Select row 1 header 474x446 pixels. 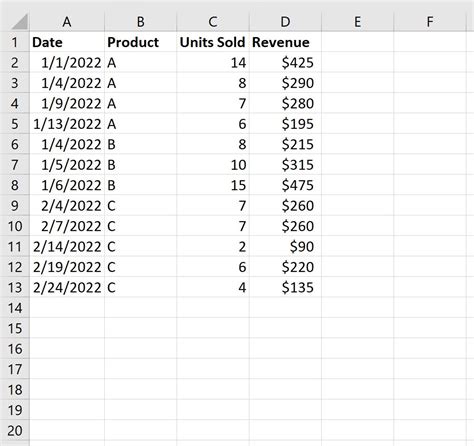(15, 42)
